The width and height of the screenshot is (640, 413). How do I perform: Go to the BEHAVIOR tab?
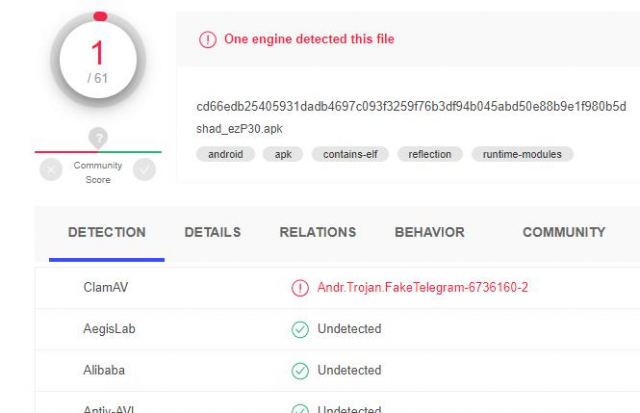tap(430, 232)
